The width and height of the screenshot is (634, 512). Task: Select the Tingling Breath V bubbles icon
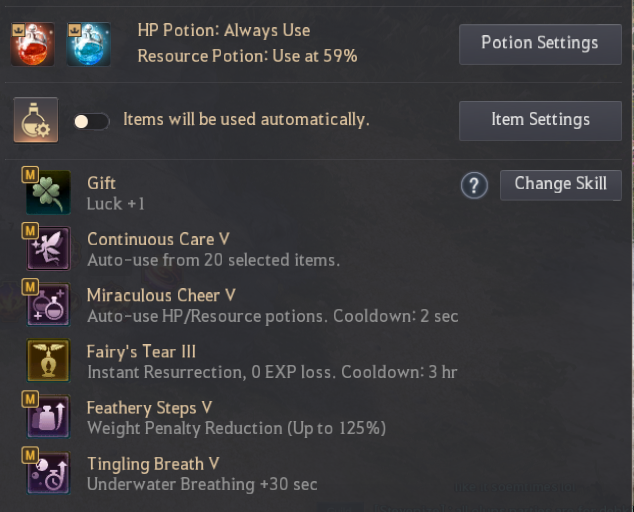pos(48,472)
